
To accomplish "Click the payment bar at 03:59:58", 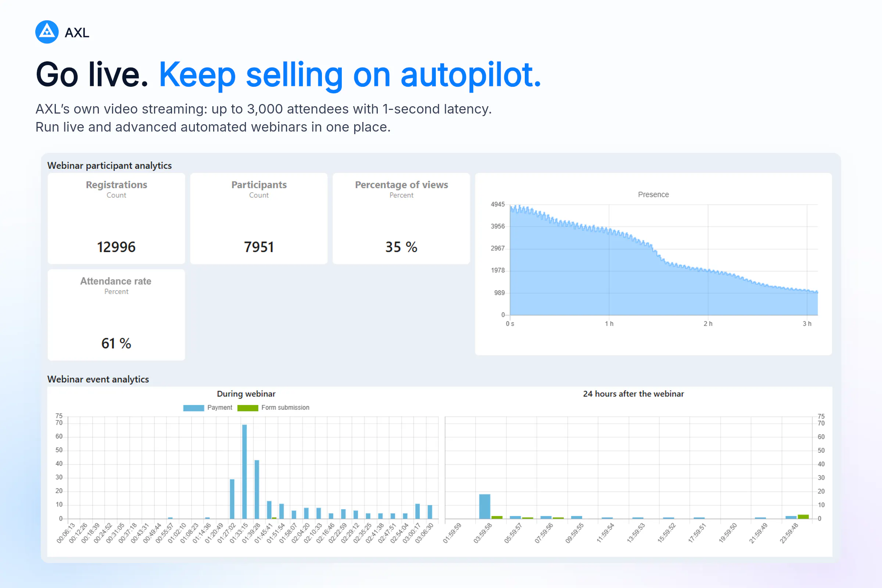I will click(x=485, y=506).
